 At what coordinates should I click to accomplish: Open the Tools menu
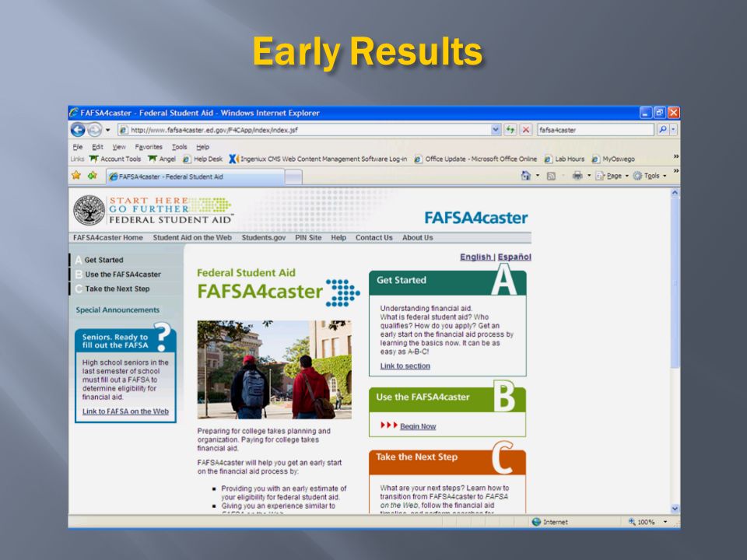179,147
